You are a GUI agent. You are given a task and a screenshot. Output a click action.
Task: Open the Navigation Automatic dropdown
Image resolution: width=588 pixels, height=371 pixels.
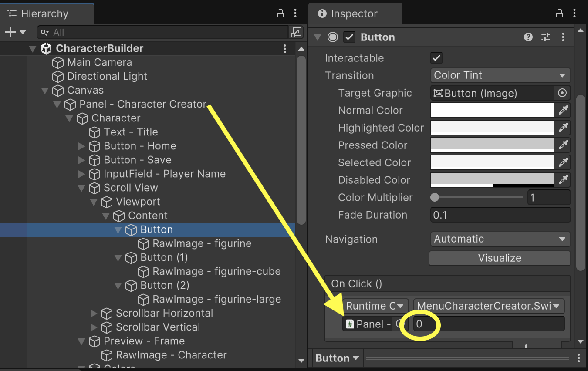click(500, 239)
